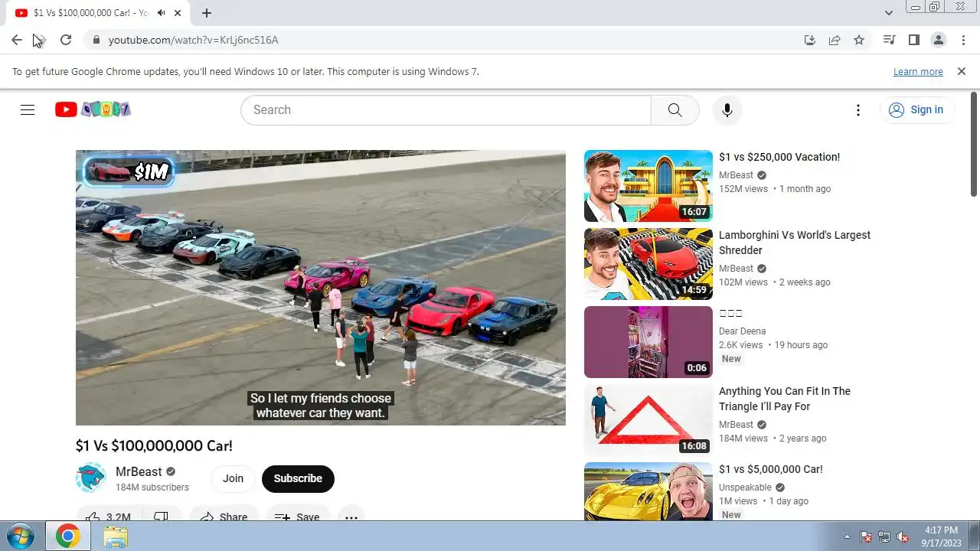Viewport: 980px width, 551px height.
Task: Open the YouTube hamburger guide menu
Action: [28, 109]
